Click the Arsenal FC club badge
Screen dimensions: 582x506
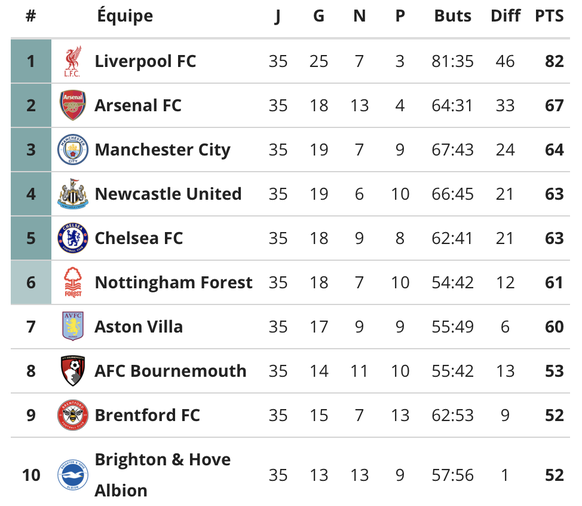click(73, 105)
